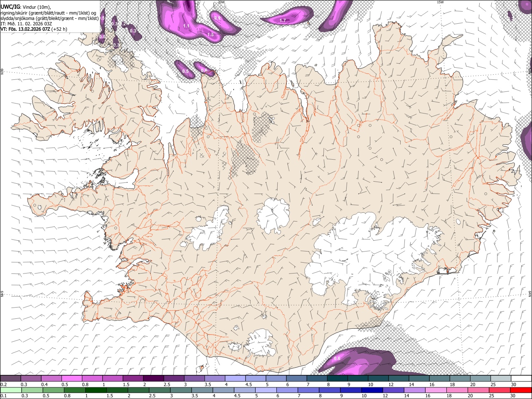Screen dimensions: 532x399
Task: Click the round white Hofsjökull glacier in central Iceland
Action: pyautogui.click(x=273, y=215)
